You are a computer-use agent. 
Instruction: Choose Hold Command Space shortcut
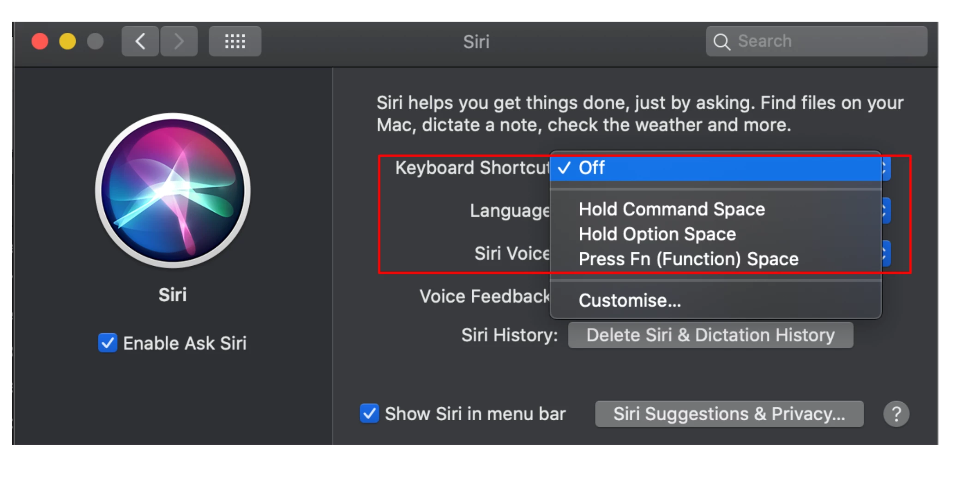pos(672,209)
